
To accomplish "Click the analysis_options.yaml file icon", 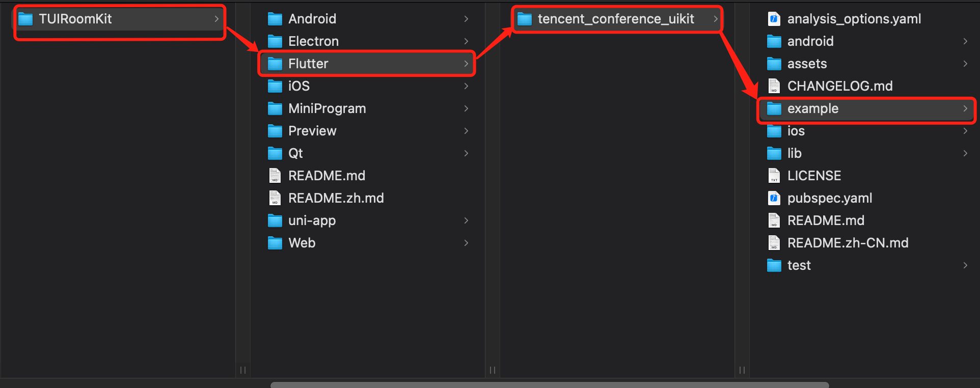I will point(774,19).
